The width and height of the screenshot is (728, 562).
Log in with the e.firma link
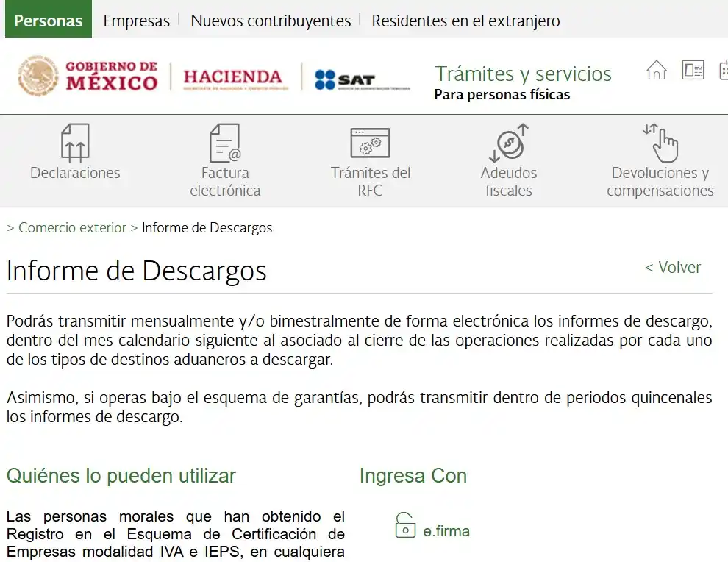tap(446, 531)
